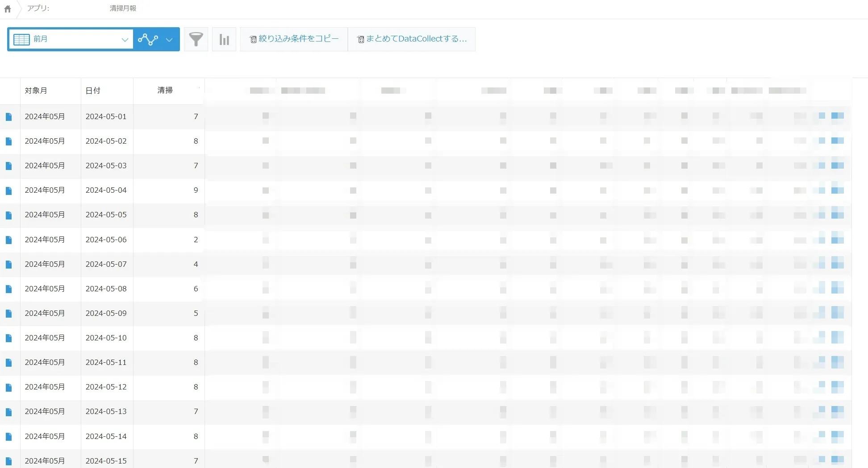Open record details for 2024-05-13
Viewport: 868px width, 468px height.
tap(8, 412)
